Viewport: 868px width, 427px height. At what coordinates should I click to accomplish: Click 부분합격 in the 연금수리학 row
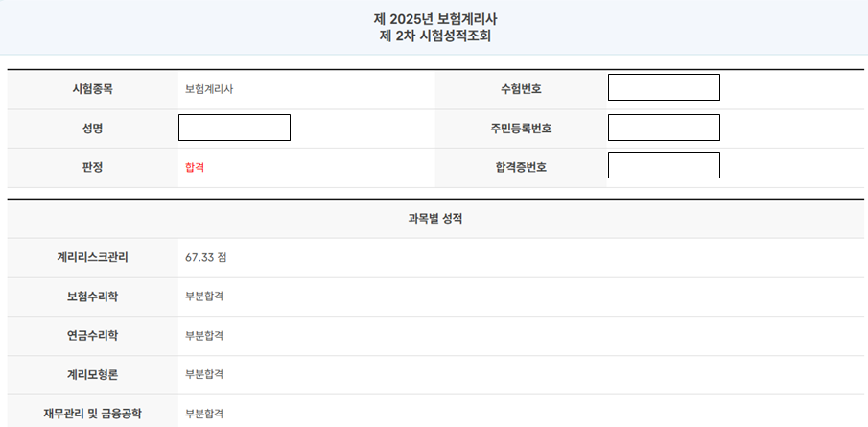click(x=204, y=336)
